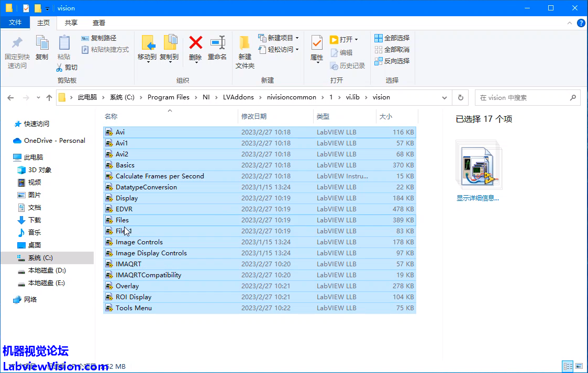Switch to details view icon in status bar
The height and width of the screenshot is (373, 588).
tap(568, 366)
